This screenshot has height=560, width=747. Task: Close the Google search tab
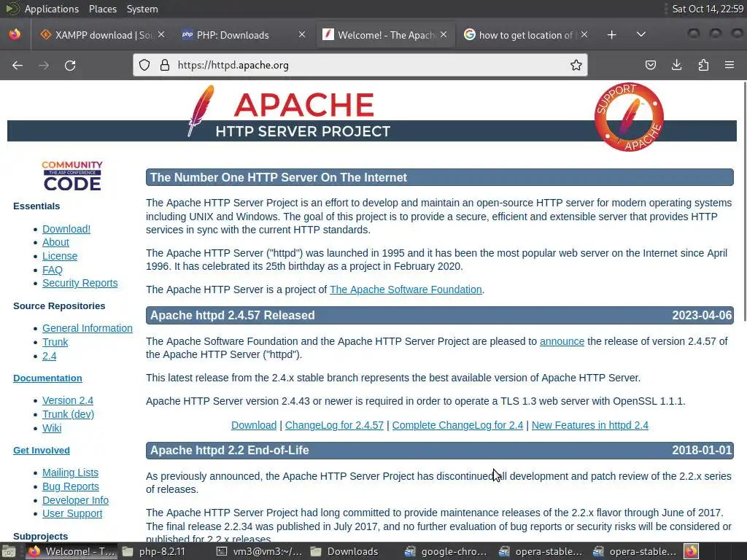[584, 35]
